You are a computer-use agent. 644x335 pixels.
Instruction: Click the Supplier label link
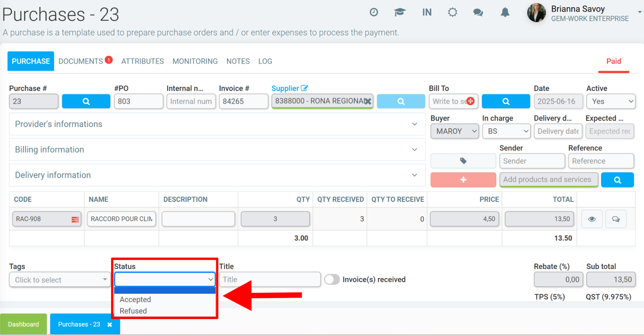pyautogui.click(x=285, y=88)
